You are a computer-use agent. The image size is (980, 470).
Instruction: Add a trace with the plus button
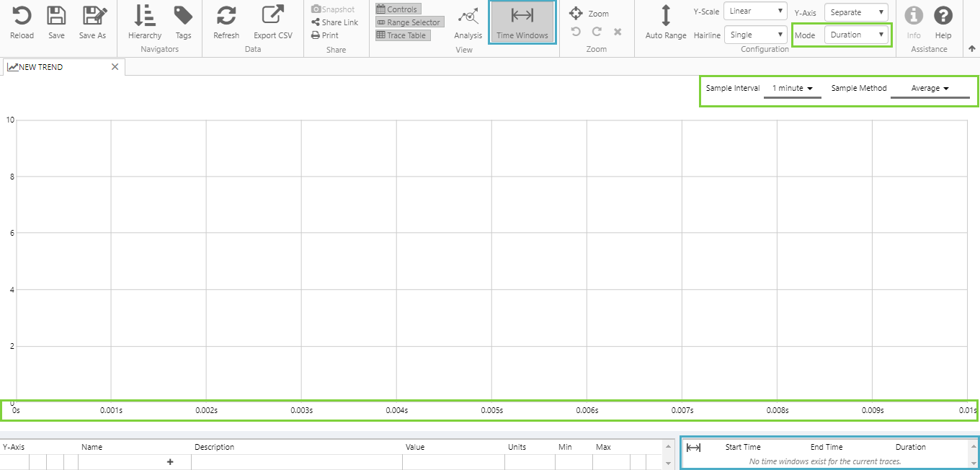coord(170,462)
